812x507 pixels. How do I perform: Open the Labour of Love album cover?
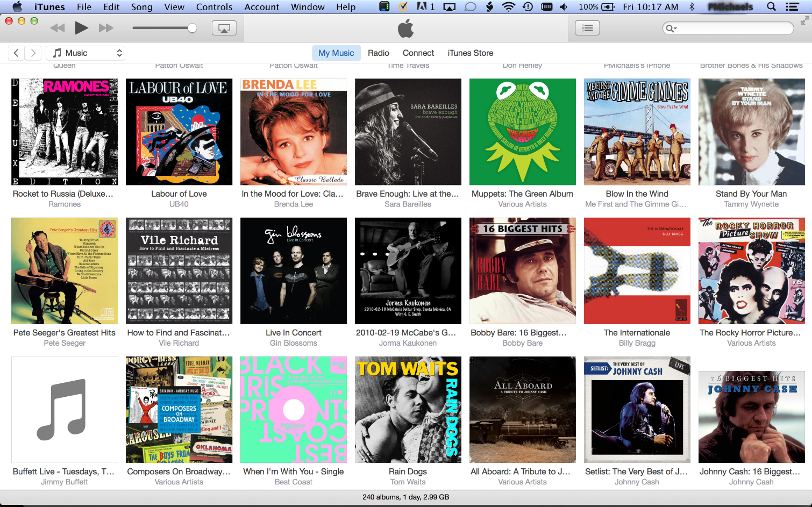click(x=179, y=132)
